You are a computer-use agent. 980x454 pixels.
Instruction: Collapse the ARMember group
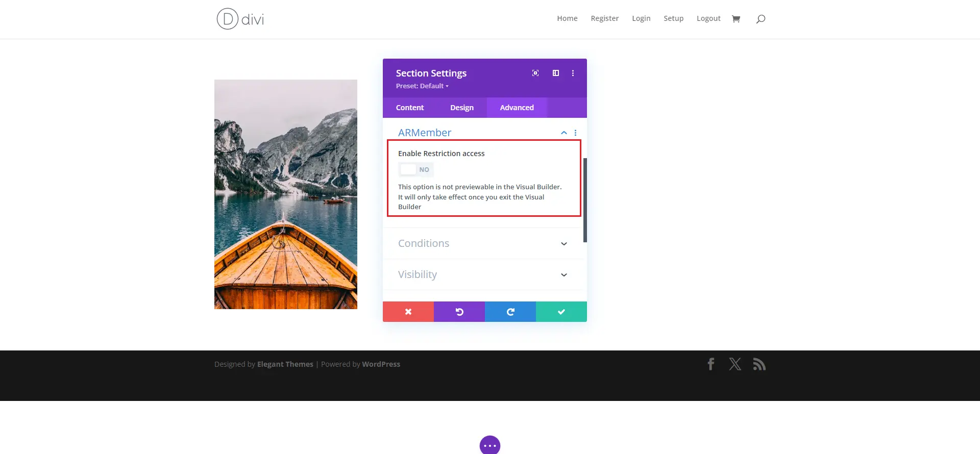(x=564, y=133)
